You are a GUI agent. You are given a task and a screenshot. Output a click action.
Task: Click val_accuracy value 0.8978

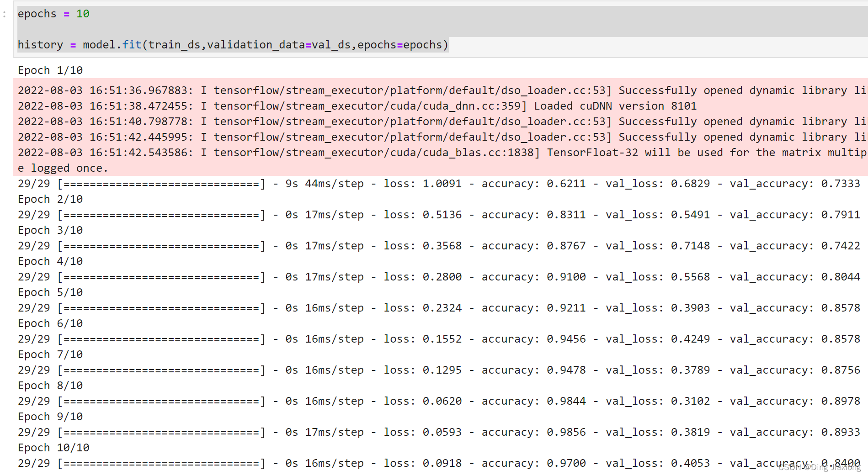point(841,401)
